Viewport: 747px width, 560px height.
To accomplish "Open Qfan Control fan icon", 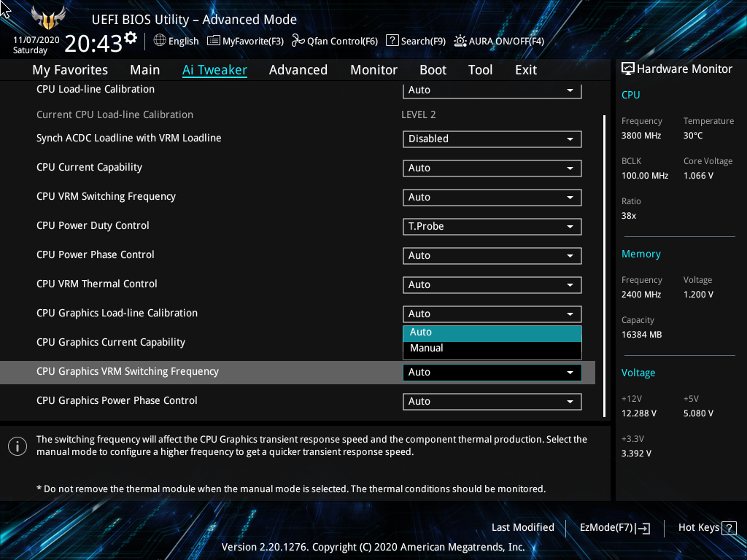I will tap(298, 41).
